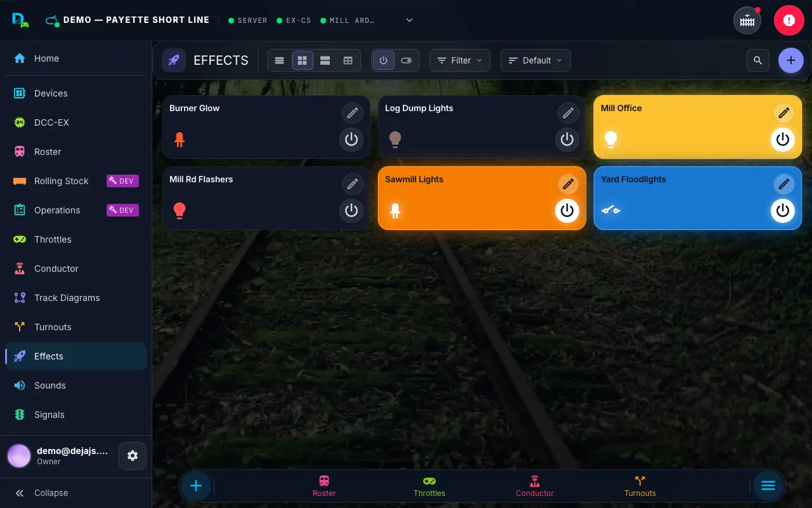Expand the Default sort dropdown
Image resolution: width=812 pixels, height=508 pixels.
[535, 61]
